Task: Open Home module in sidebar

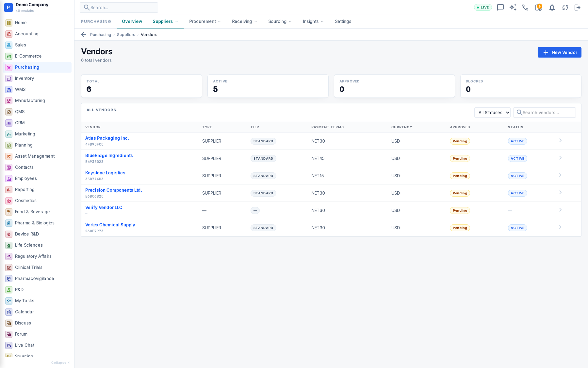Action: click(37, 23)
